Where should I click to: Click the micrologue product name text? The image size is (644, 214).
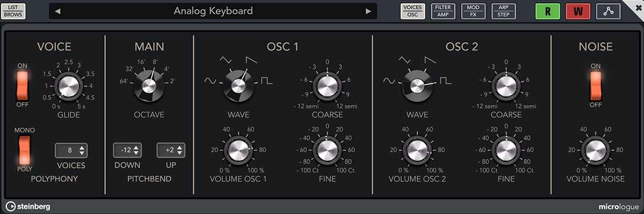pyautogui.click(x=618, y=206)
